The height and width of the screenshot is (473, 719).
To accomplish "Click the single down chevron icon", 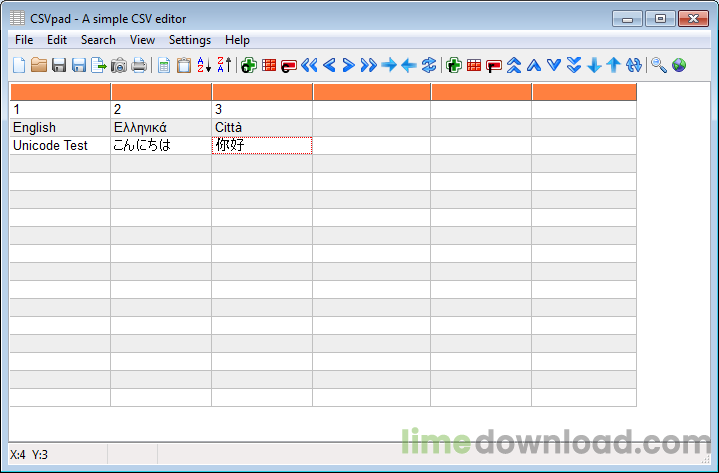I will [554, 66].
